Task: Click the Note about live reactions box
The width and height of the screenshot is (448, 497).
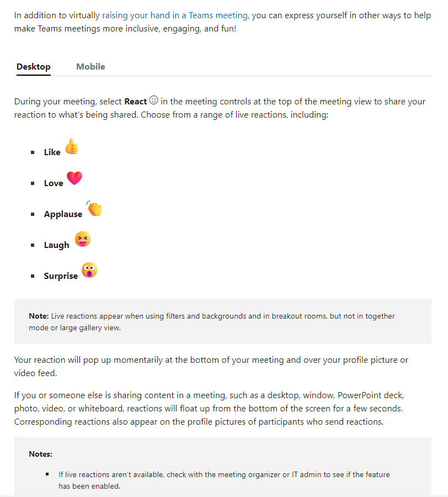Action: pyautogui.click(x=222, y=321)
